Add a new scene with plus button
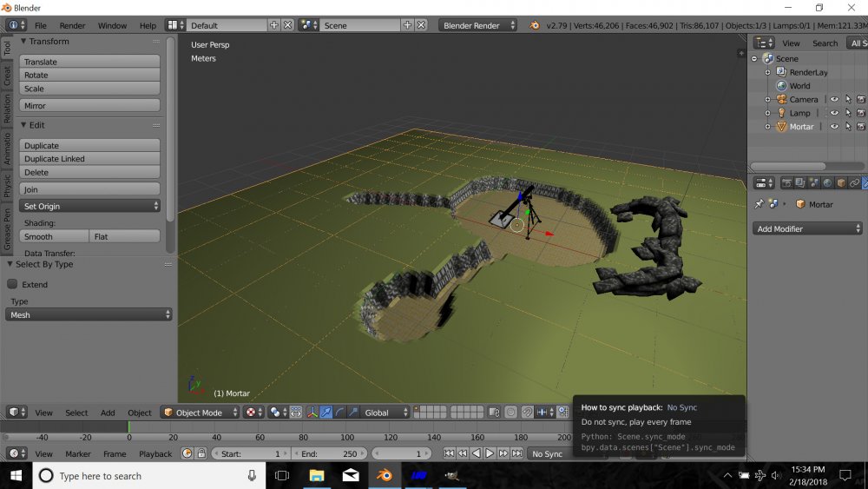 407,25
